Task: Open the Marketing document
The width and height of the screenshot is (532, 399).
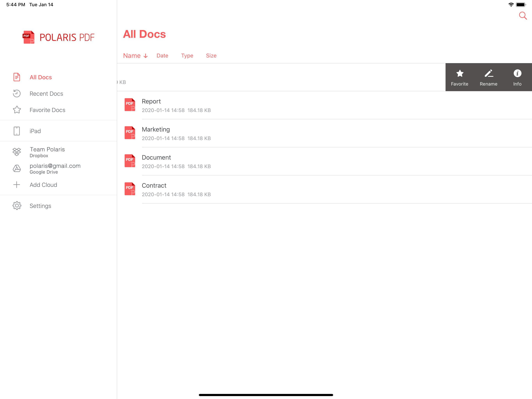Action: tap(156, 133)
